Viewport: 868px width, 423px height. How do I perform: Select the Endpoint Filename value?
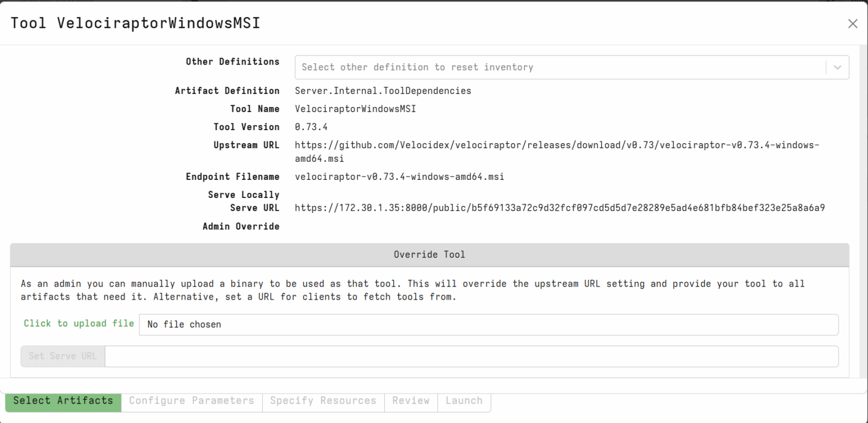tap(399, 176)
